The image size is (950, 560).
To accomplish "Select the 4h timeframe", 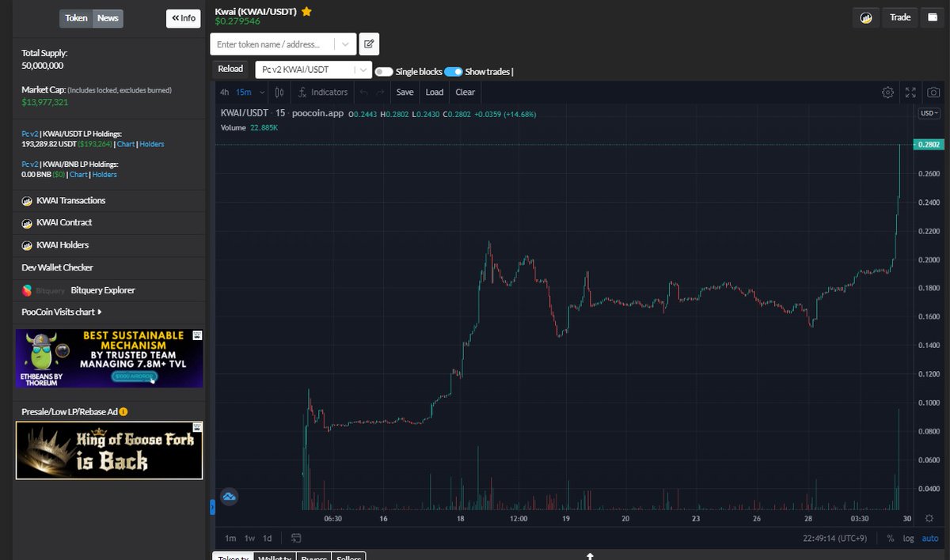I will [225, 92].
